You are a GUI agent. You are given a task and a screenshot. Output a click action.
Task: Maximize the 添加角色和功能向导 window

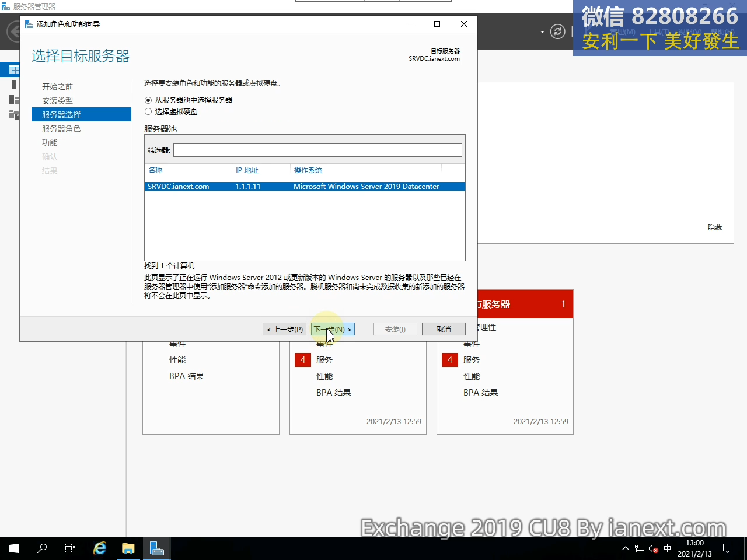point(437,24)
